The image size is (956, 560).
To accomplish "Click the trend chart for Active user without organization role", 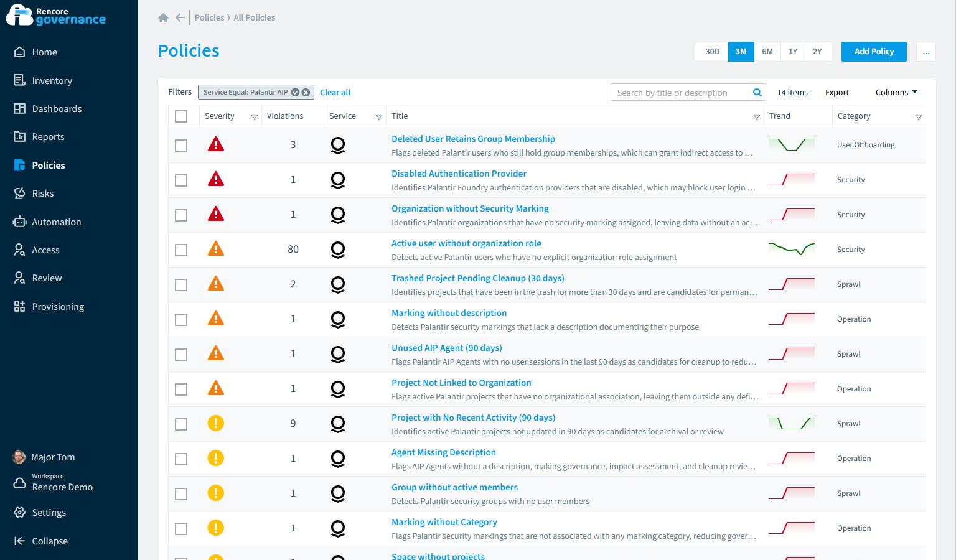I will click(792, 249).
